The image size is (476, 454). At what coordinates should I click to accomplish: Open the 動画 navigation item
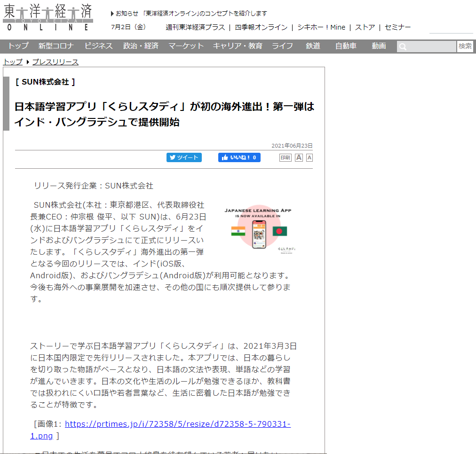[379, 46]
